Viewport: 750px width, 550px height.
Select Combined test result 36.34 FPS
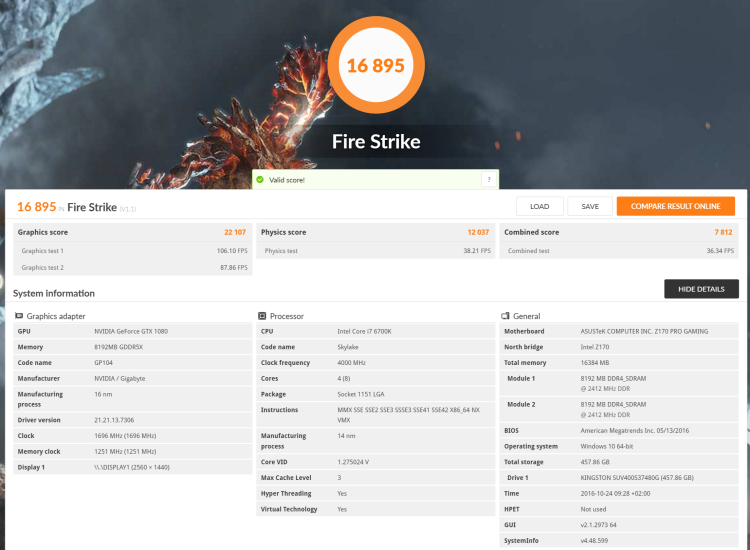click(x=720, y=251)
